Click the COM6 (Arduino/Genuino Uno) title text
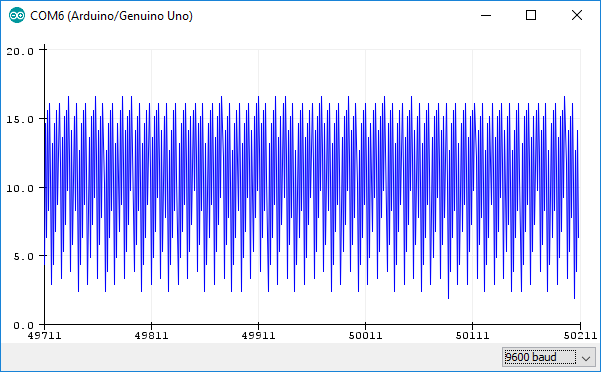This screenshot has width=601, height=372. pos(112,16)
